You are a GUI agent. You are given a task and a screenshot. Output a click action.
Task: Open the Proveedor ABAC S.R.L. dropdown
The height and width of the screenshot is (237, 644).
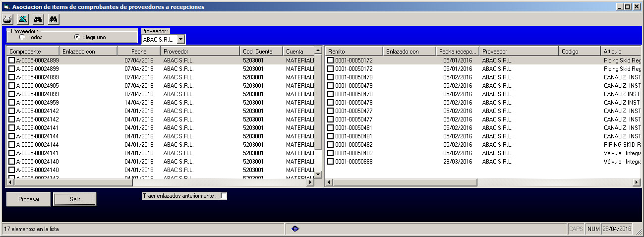180,39
